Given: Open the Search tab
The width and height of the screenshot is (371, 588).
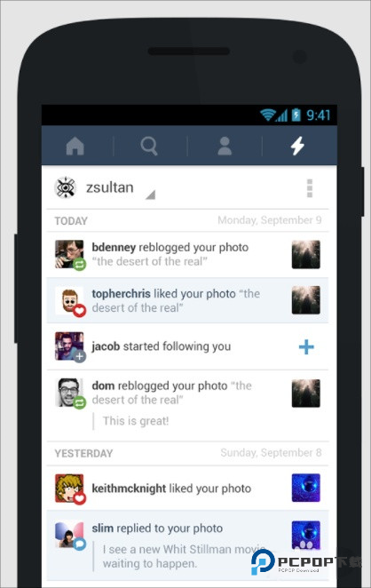Looking at the screenshot, I should click(149, 146).
